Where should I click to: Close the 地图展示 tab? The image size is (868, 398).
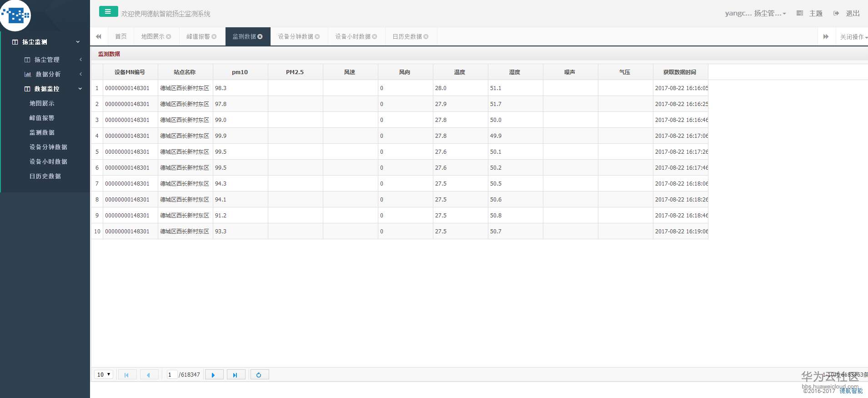[169, 37]
